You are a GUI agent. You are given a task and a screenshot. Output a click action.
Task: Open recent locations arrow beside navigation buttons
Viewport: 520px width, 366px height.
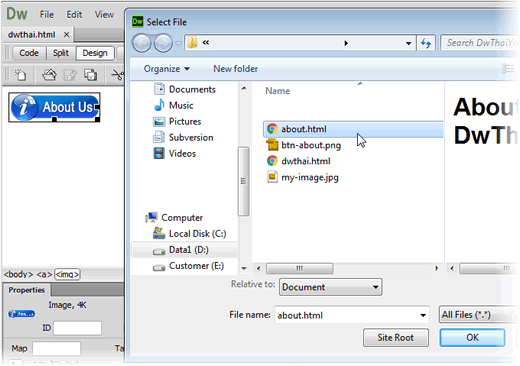[x=178, y=43]
